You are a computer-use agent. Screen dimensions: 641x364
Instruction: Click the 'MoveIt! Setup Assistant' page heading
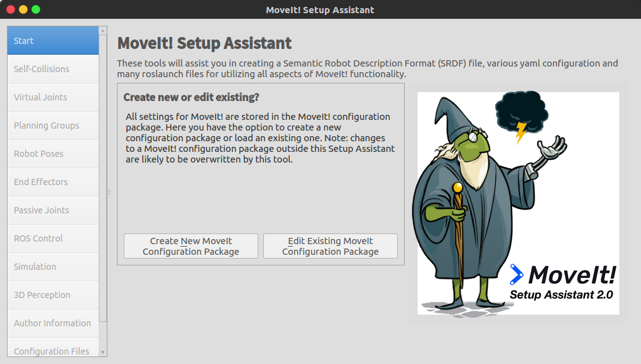click(204, 43)
